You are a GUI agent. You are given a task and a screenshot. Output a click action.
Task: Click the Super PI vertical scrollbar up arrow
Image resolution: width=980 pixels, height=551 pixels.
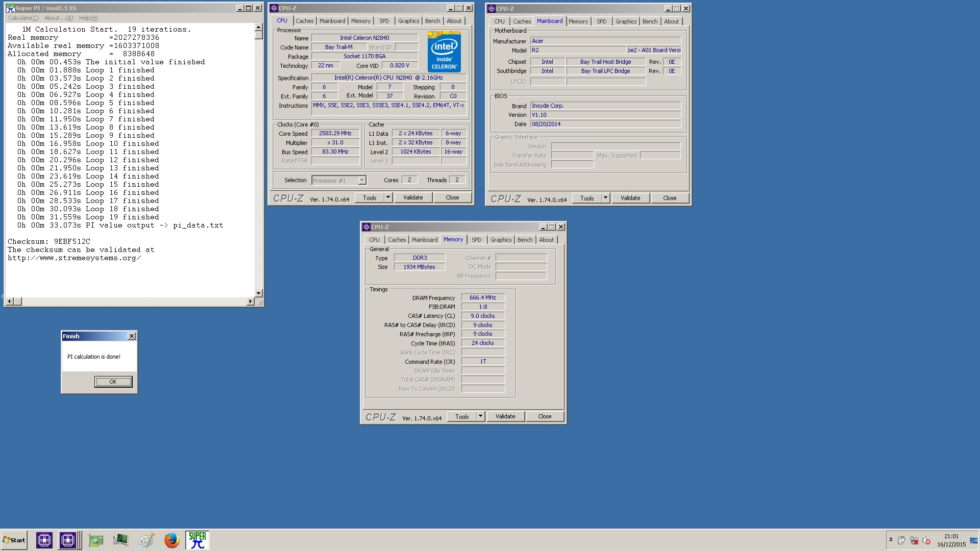click(259, 27)
